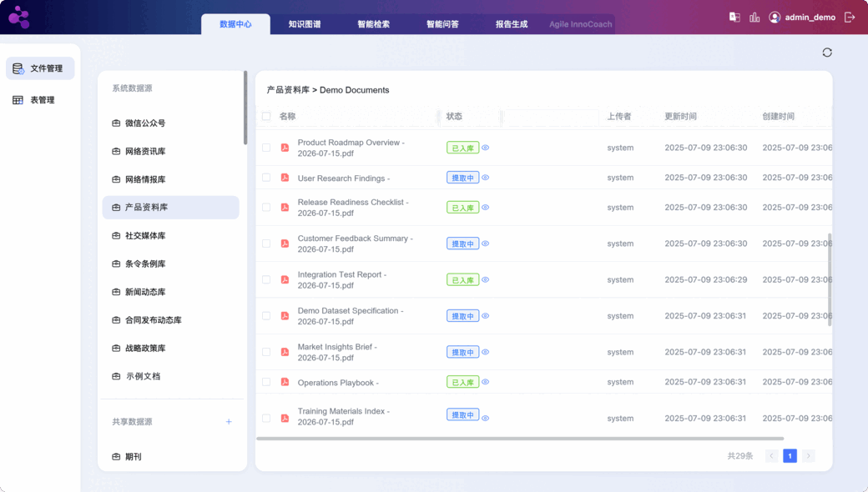868x492 pixels.
Task: Click the briefcase icon beside 期刊
Action: click(116, 457)
